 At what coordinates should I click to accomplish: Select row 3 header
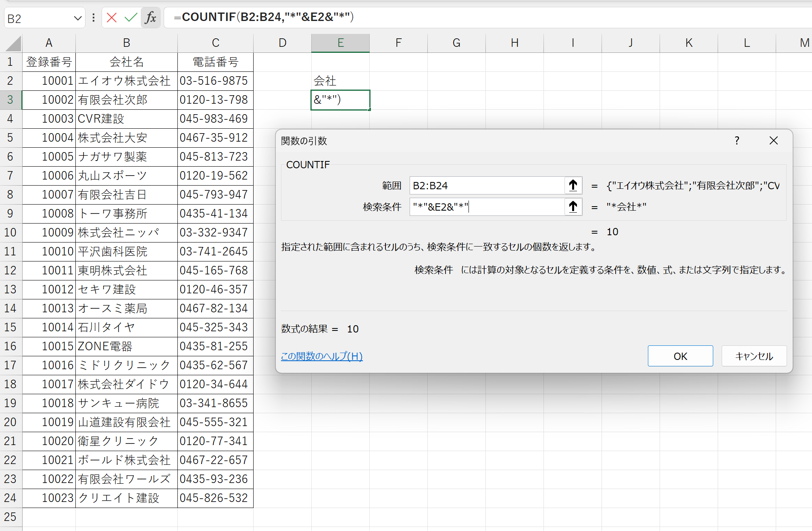coord(10,100)
